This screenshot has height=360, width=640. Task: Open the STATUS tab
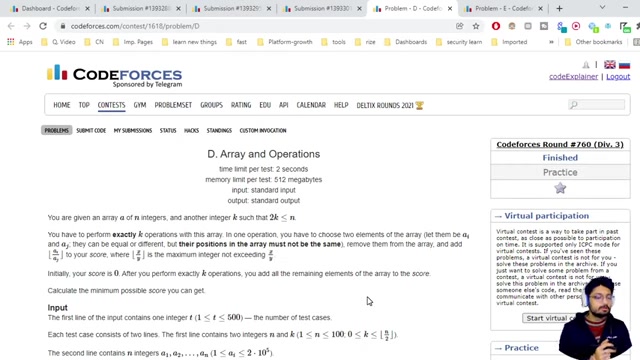click(168, 130)
